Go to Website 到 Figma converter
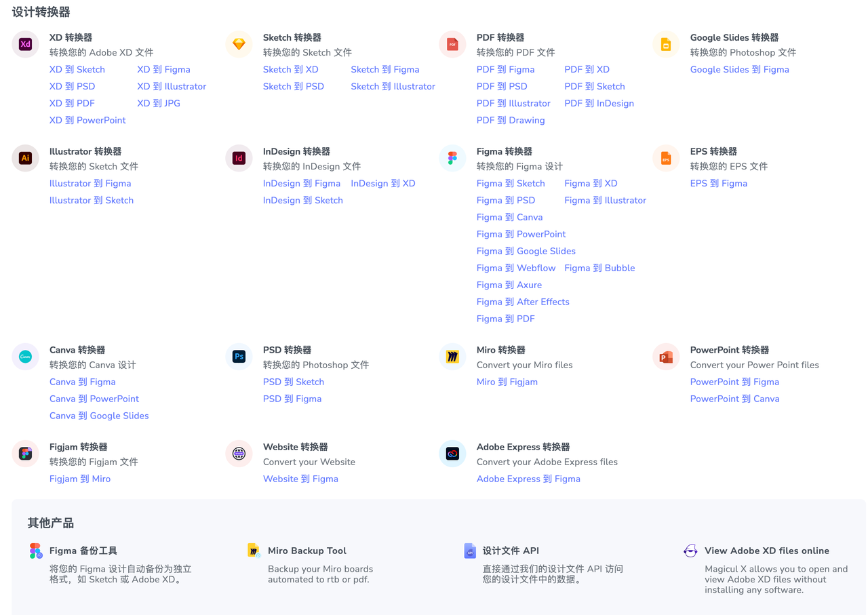The height and width of the screenshot is (615, 868). (300, 479)
